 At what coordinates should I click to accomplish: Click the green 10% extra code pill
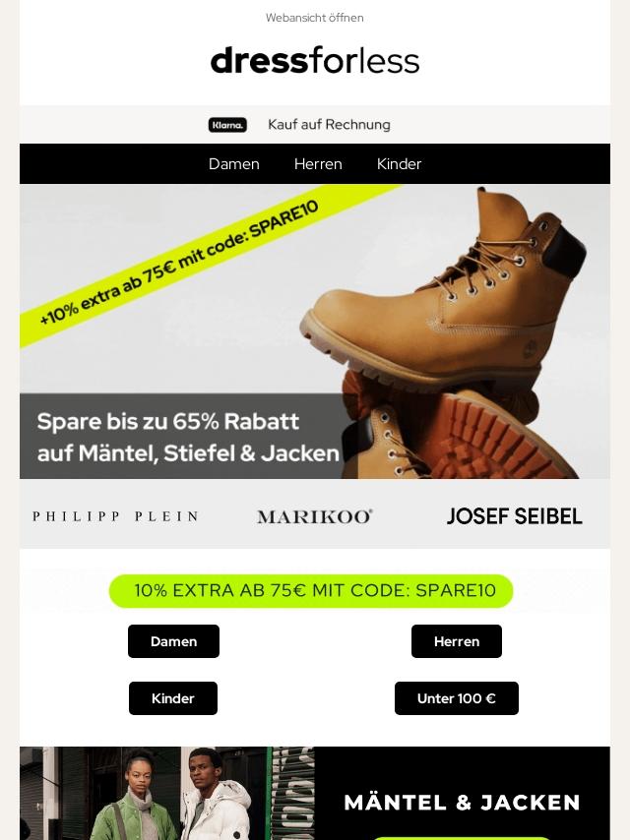(x=311, y=591)
